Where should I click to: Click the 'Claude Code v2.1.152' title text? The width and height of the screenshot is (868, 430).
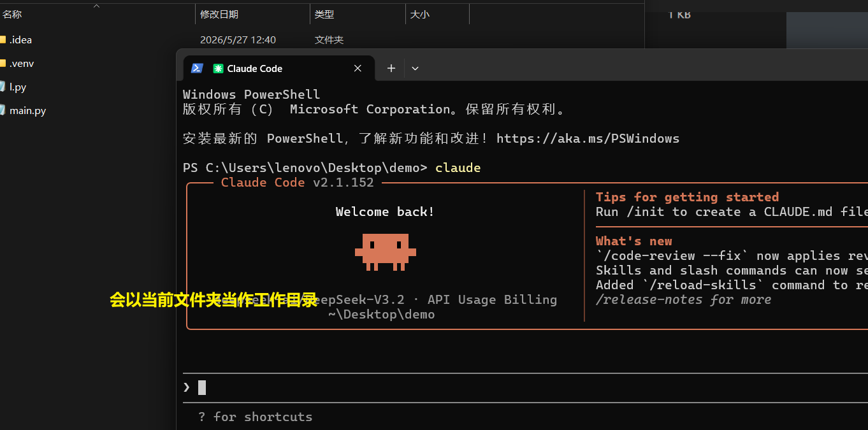coord(297,182)
